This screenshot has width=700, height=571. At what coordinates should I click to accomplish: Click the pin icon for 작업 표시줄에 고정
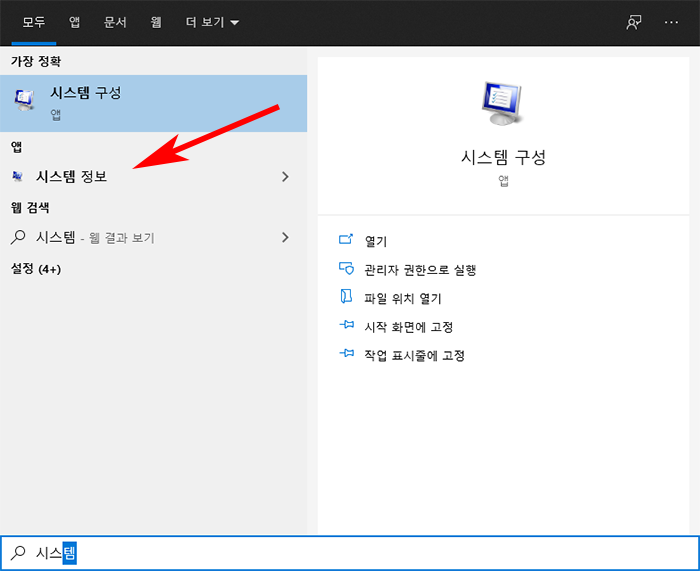[x=346, y=353]
